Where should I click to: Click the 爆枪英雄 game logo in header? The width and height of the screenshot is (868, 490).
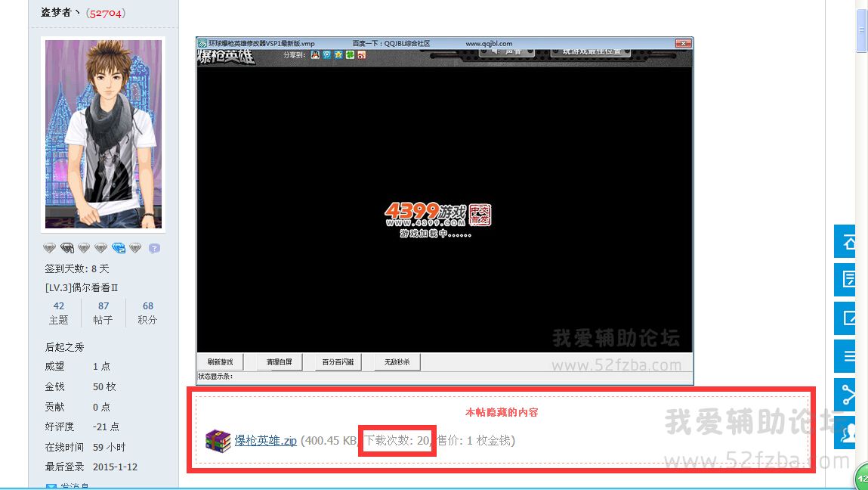[227, 56]
